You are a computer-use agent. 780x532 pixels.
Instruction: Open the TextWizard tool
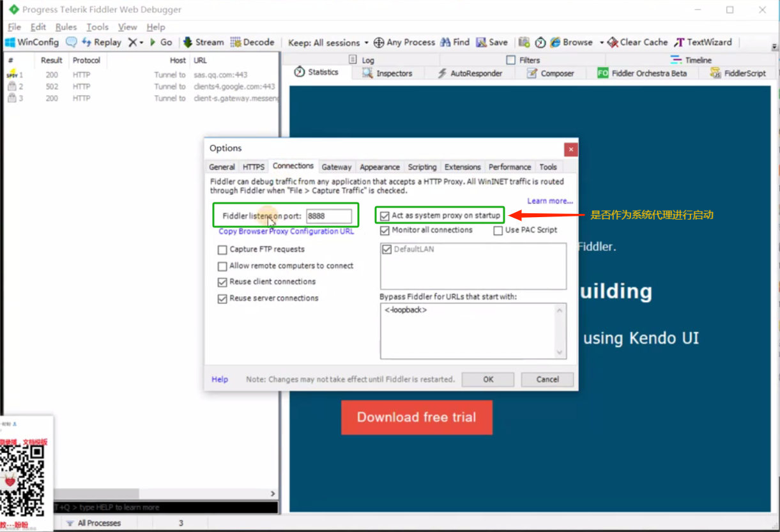coord(703,42)
